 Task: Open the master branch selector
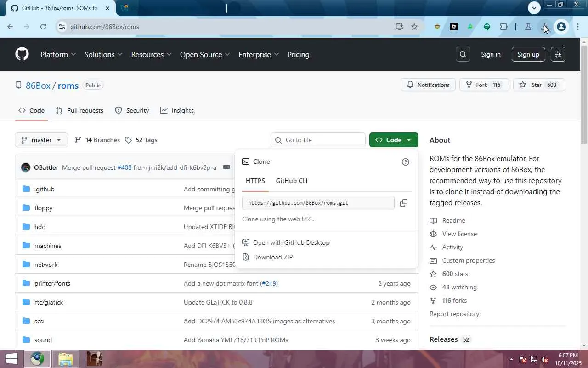point(41,140)
